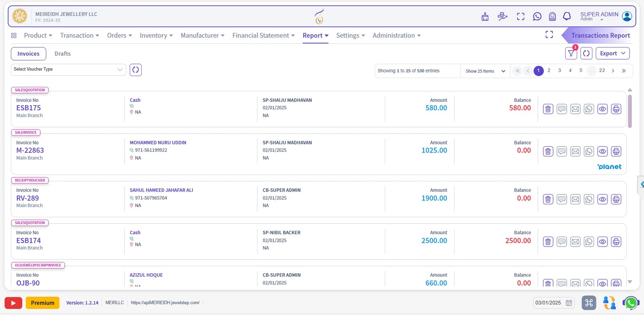Click the vertical scrollbar of invoice list
644x315 pixels.
[630, 111]
